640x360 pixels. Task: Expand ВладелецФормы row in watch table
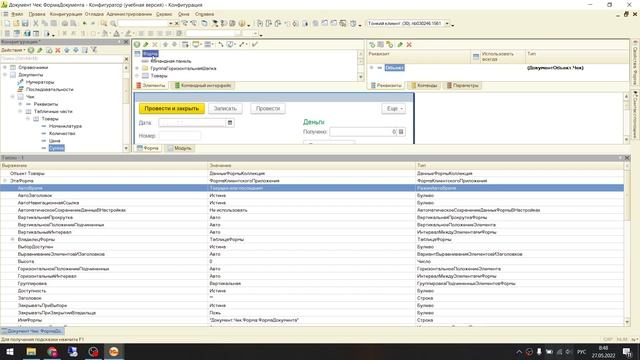point(12,239)
